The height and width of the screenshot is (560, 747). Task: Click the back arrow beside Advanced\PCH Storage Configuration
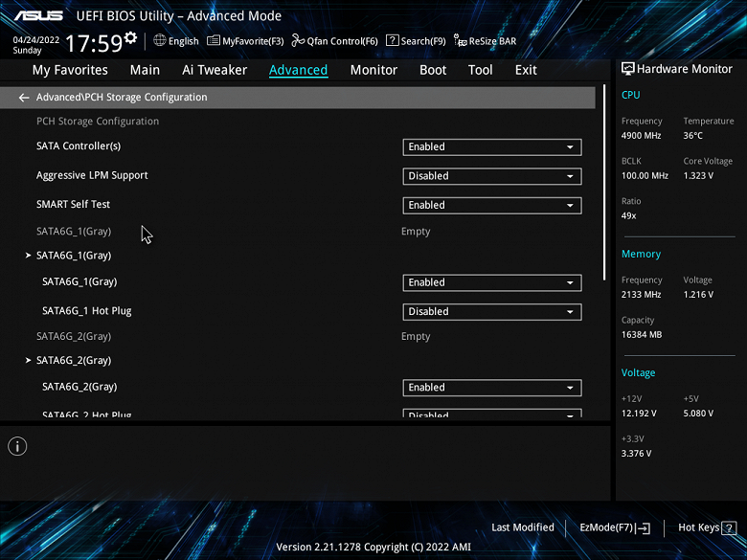(x=24, y=98)
